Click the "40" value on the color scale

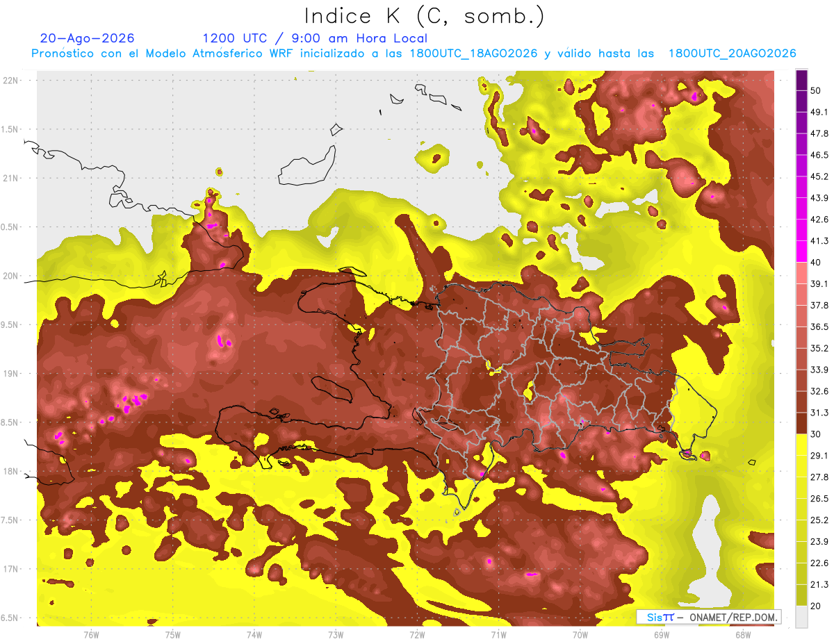tap(817, 262)
